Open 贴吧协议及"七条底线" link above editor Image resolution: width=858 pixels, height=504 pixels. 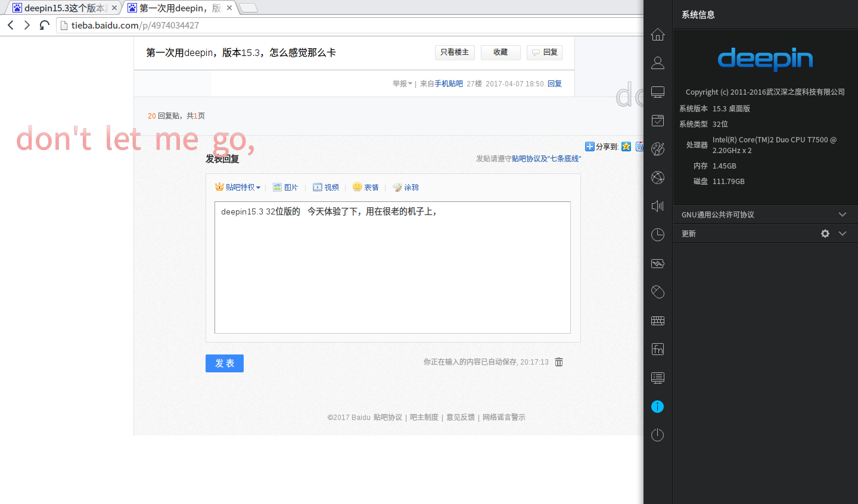pyautogui.click(x=546, y=158)
